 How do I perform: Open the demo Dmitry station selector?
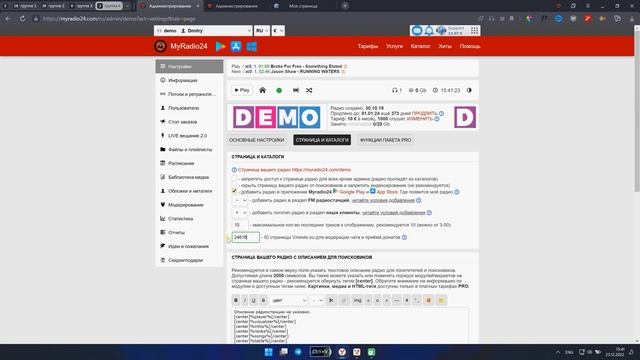203,31
